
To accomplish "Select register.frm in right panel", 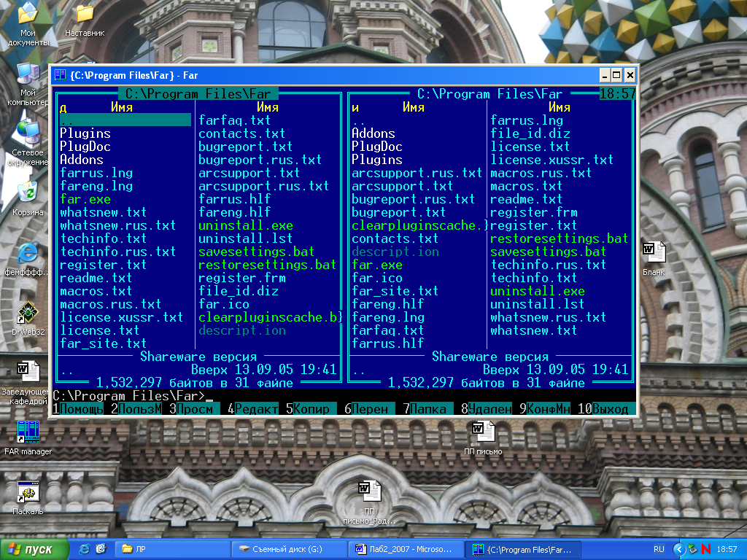I will pyautogui.click(x=533, y=212).
